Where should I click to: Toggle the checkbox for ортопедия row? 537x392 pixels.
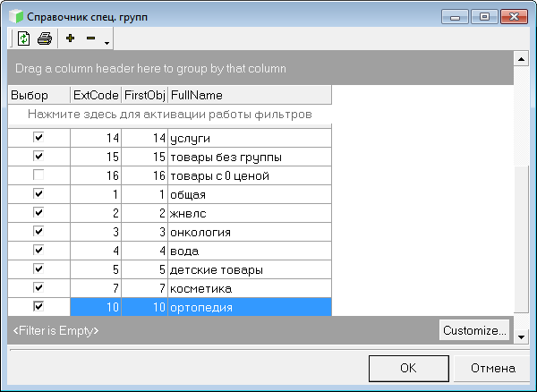point(38,307)
